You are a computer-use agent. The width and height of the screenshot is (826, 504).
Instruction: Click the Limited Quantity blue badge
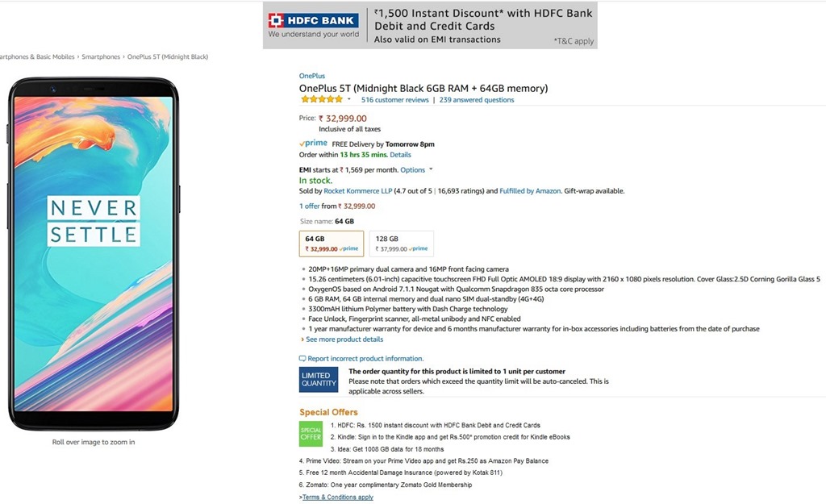click(319, 381)
